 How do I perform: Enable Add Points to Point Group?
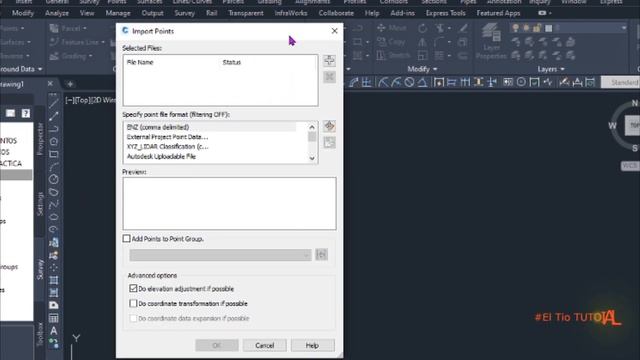(x=127, y=239)
